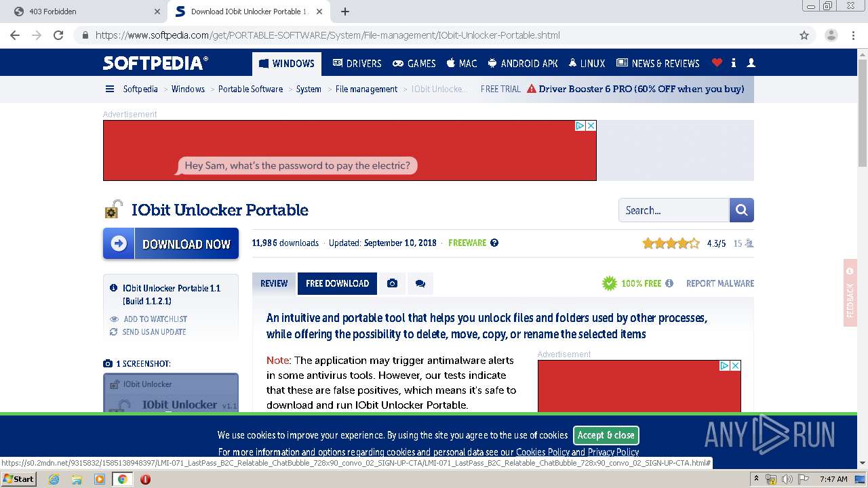Image resolution: width=868 pixels, height=488 pixels.
Task: Open the IObit Unlocker screenshot thumbnail
Action: coord(171,392)
